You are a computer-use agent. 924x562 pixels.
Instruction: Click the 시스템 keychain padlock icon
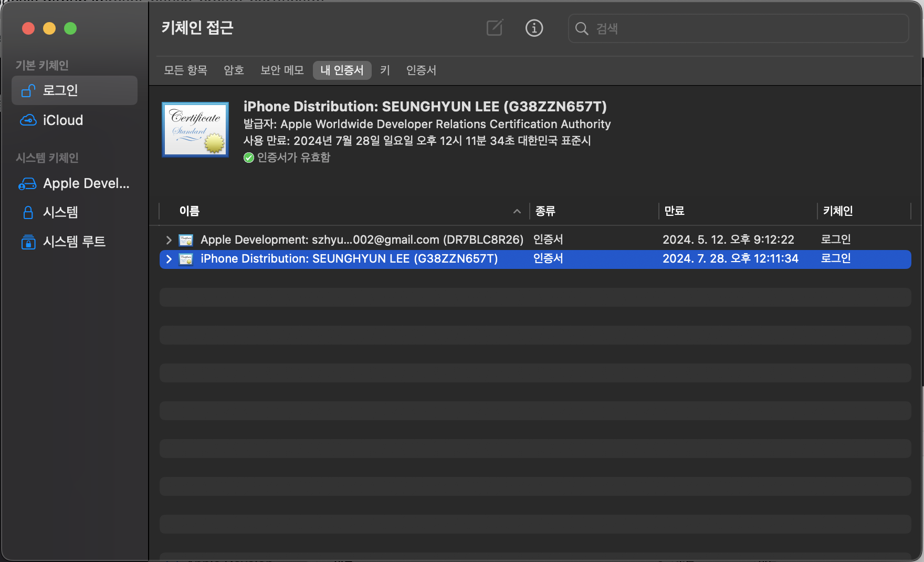28,212
